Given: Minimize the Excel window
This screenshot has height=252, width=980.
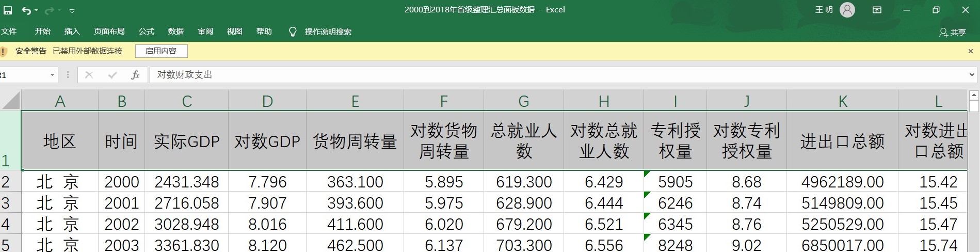Looking at the screenshot, I should (907, 10).
